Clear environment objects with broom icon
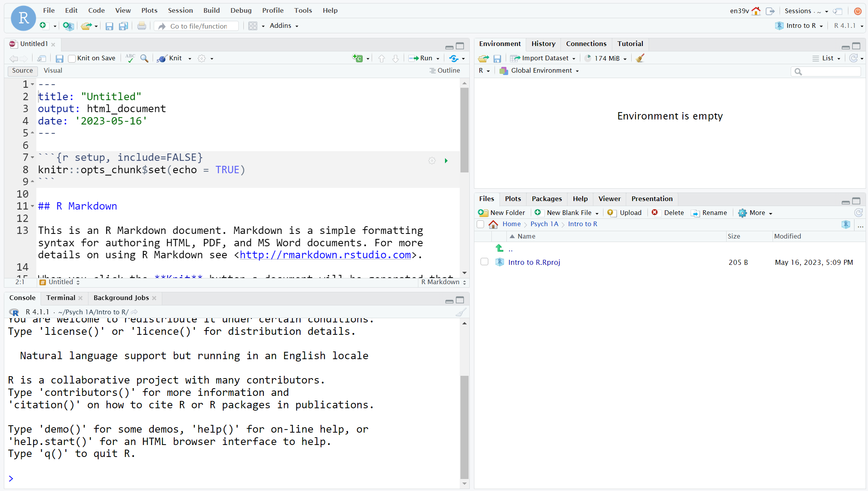This screenshot has height=491, width=868. pos(640,58)
